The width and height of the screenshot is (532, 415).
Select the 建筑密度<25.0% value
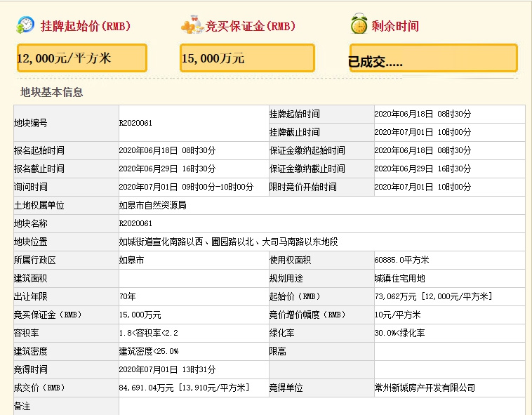pyautogui.click(x=149, y=352)
